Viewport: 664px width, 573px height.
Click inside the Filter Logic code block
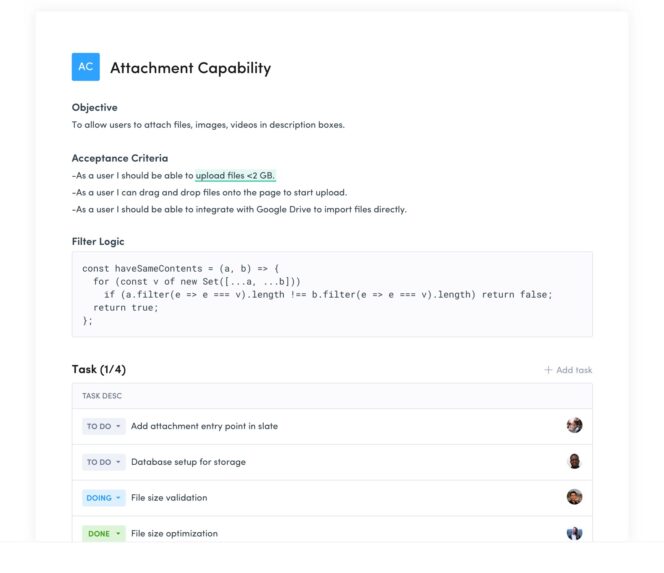332,294
